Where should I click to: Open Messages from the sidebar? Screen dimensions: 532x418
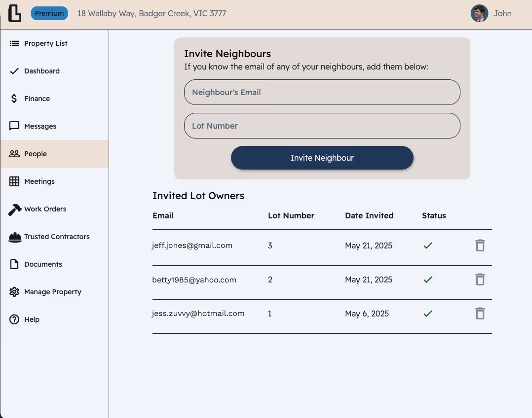point(54,126)
